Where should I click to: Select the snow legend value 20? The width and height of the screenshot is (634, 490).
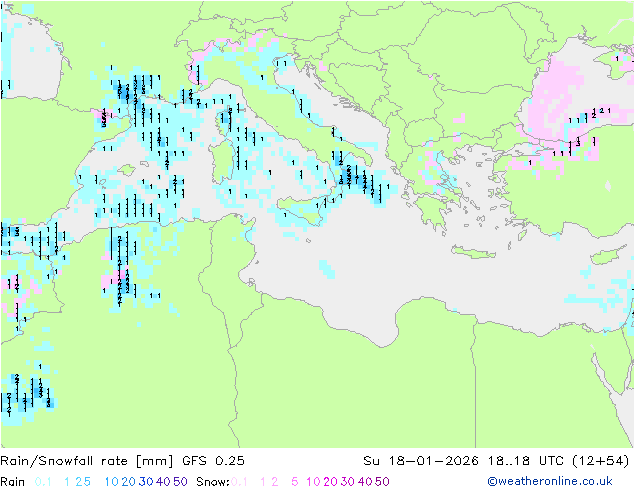point(330,482)
